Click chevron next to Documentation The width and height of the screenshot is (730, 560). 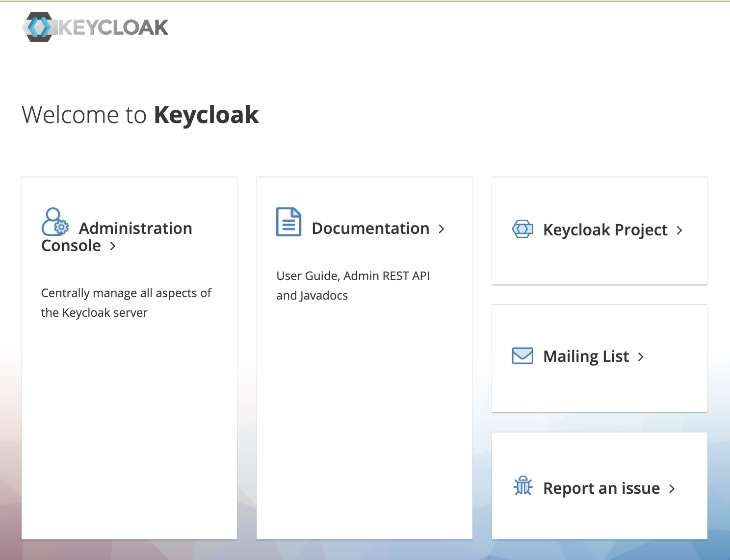[x=442, y=229]
